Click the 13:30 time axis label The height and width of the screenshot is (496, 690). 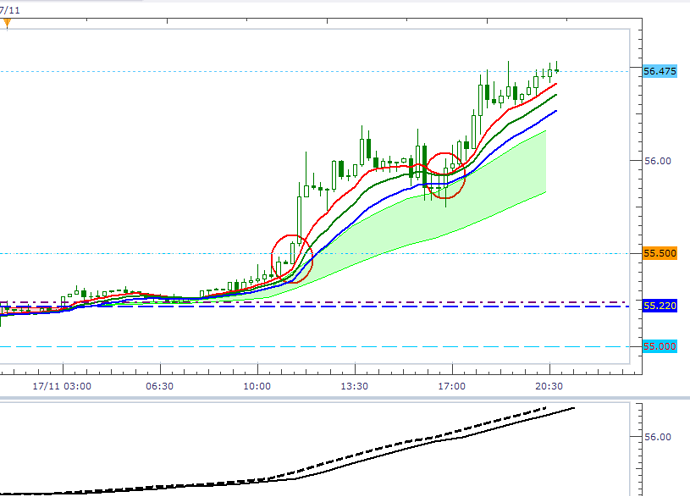[354, 386]
